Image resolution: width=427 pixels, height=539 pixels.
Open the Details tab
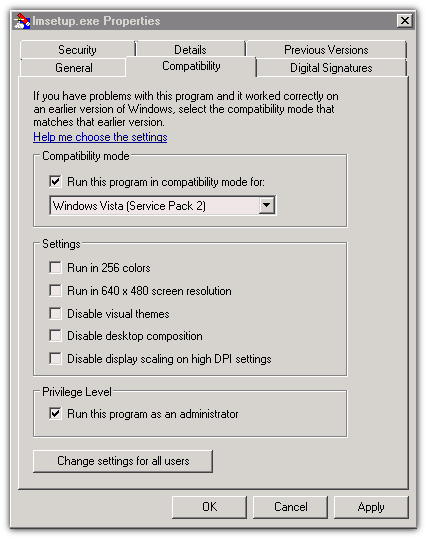[190, 50]
